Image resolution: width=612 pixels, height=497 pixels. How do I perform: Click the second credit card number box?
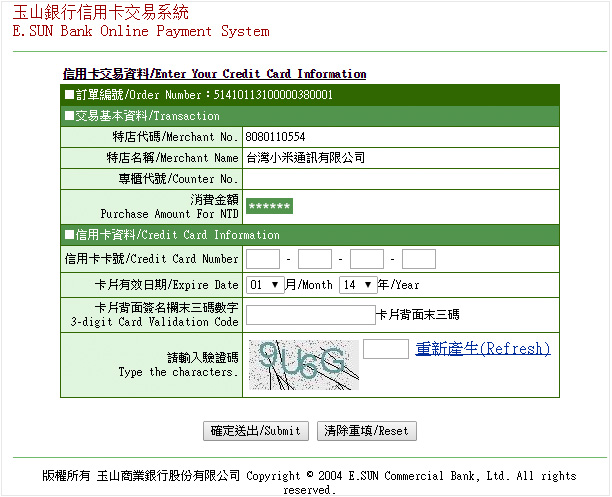(314, 260)
